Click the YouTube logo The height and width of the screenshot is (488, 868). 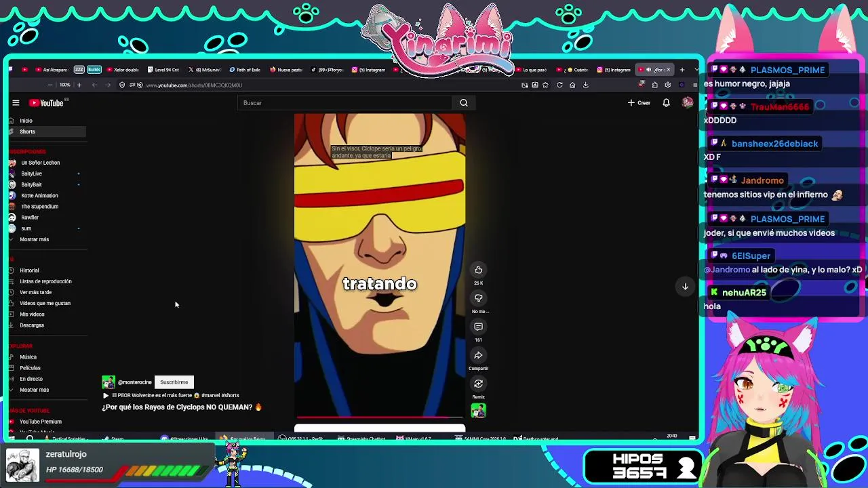point(46,103)
